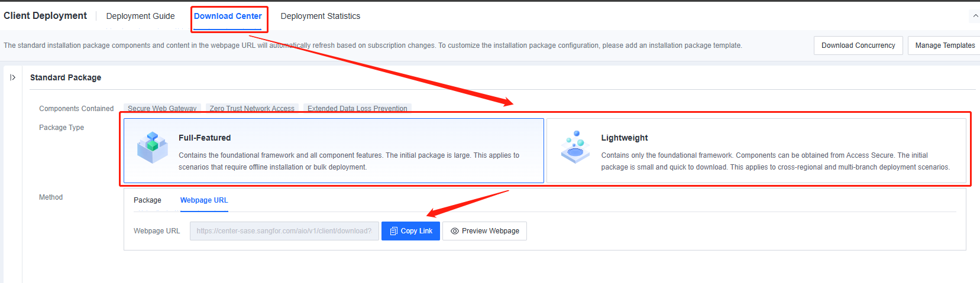This screenshot has width=980, height=283.
Task: Click the Extended Data Loss Prevention tag
Action: (357, 108)
